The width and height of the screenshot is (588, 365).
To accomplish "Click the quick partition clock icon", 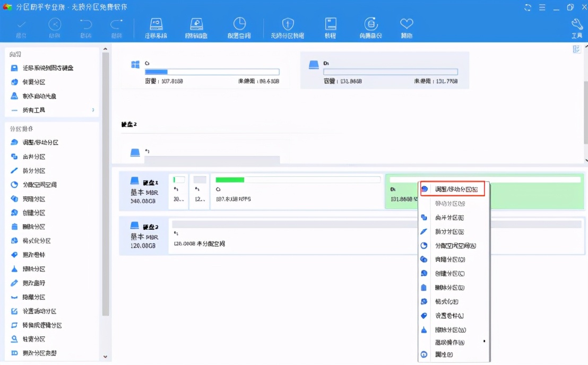I will click(239, 27).
